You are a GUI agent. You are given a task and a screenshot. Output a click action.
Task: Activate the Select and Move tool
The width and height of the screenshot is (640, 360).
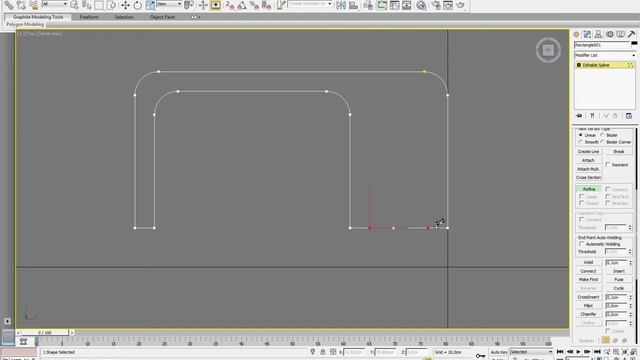(x=125, y=5)
